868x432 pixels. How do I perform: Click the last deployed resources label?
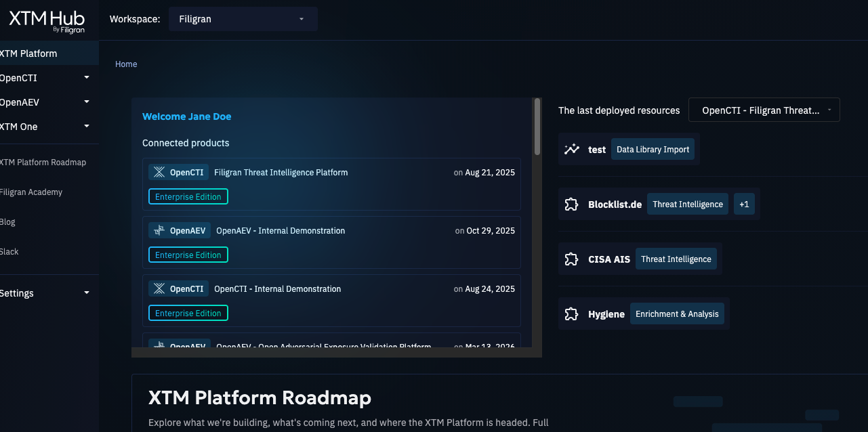pos(619,110)
